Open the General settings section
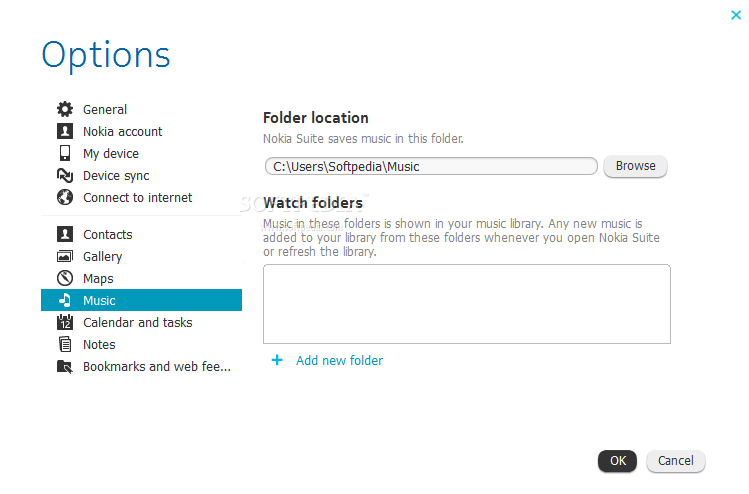This screenshot has width=749, height=494. point(105,109)
